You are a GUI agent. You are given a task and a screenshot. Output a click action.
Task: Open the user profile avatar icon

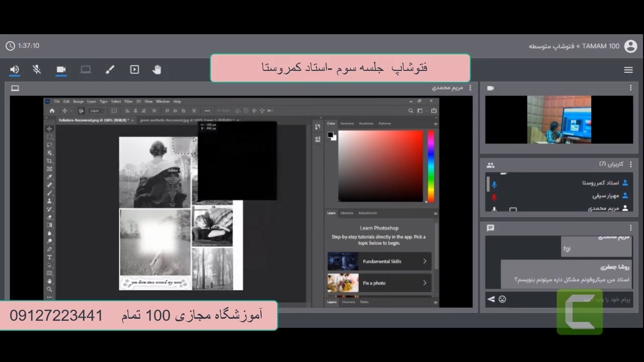pos(630,46)
